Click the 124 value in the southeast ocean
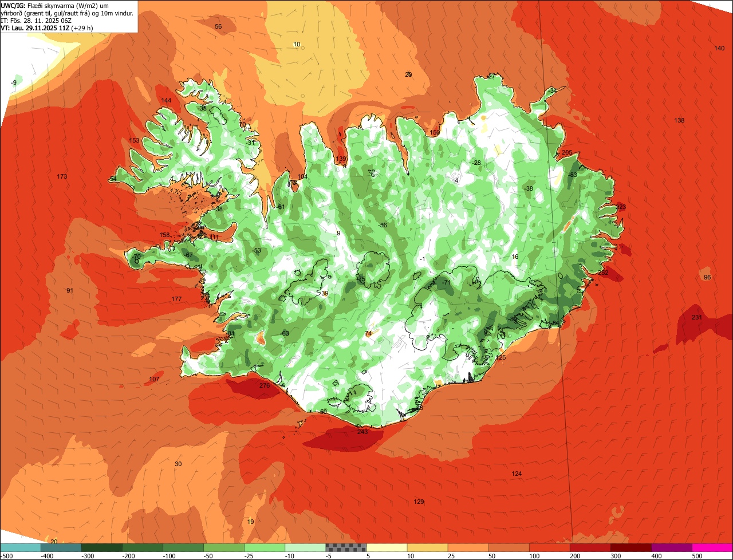This screenshot has height=560, width=733. point(517,474)
